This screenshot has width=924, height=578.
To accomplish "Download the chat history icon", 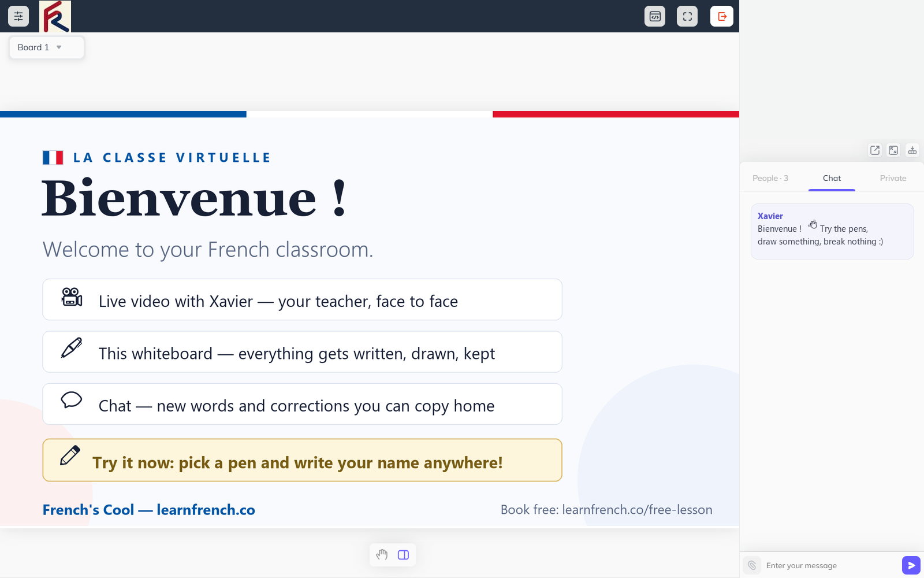I will 912,150.
